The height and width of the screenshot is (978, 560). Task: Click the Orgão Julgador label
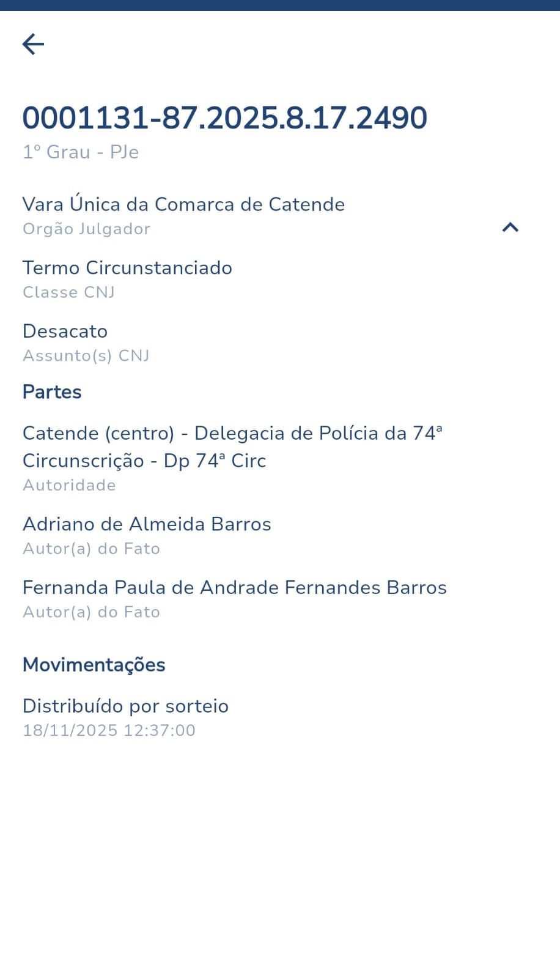point(86,229)
